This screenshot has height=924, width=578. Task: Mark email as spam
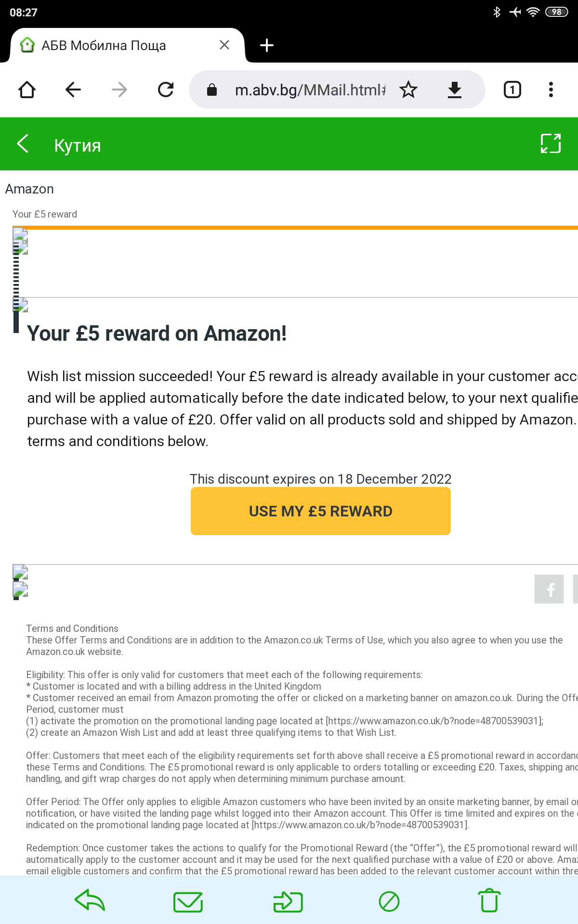(x=389, y=901)
